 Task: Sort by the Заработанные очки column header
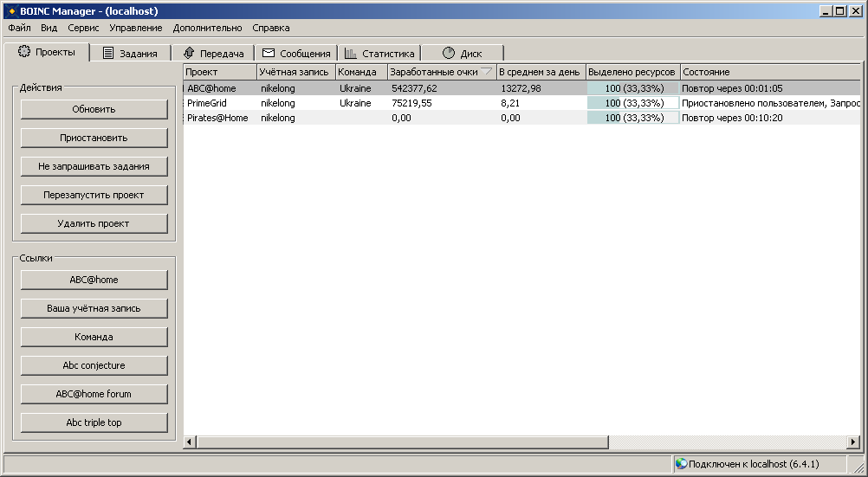click(x=441, y=72)
